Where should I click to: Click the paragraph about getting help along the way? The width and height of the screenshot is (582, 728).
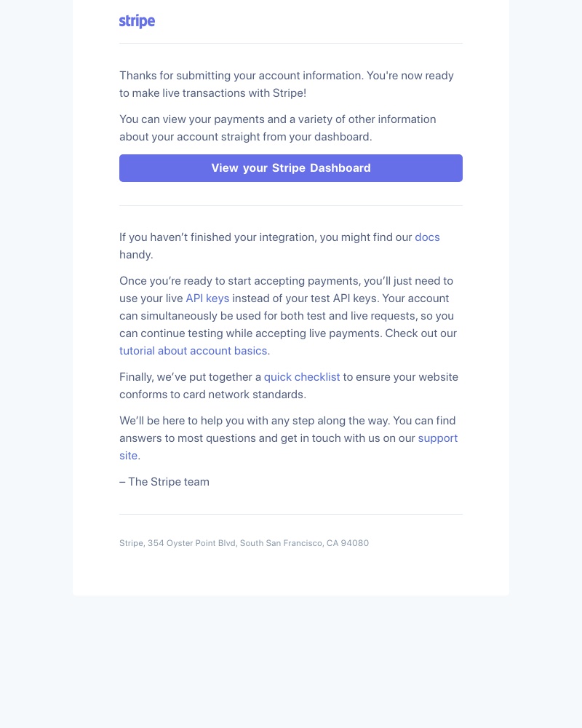click(x=288, y=438)
